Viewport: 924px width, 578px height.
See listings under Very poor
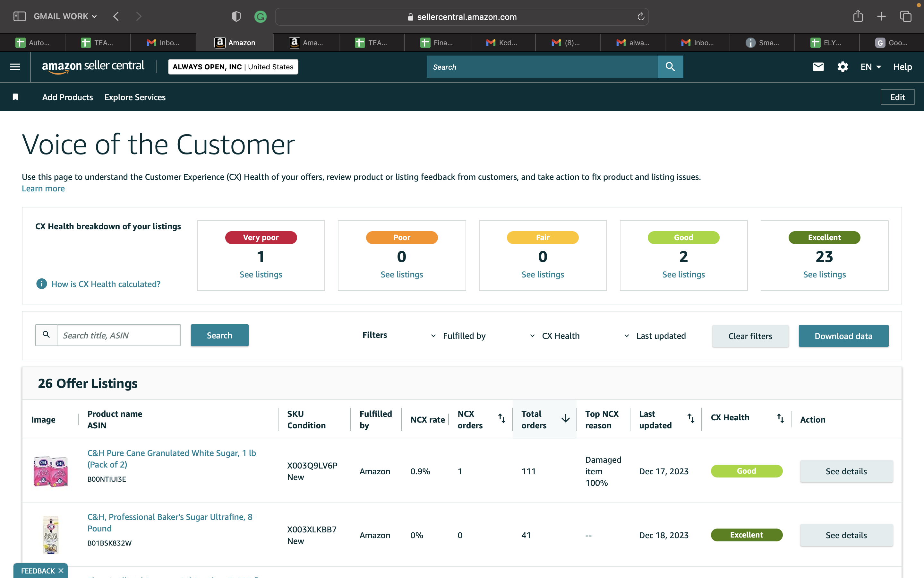coord(261,275)
